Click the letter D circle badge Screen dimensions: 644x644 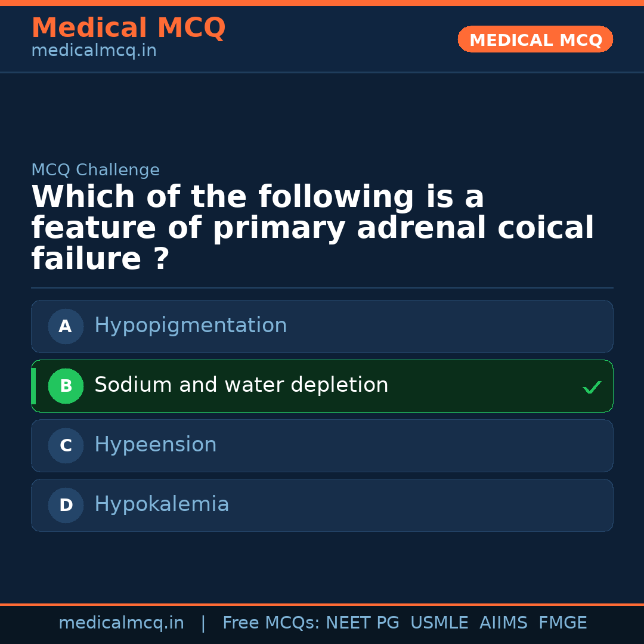(x=66, y=505)
